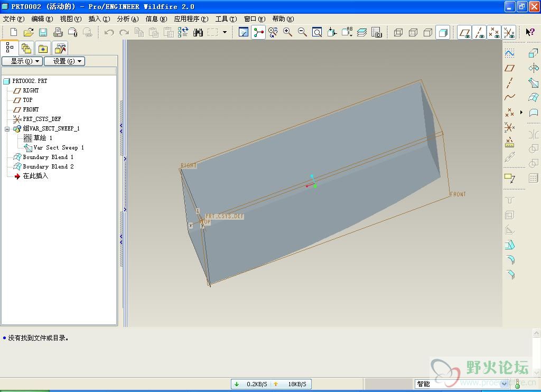
Task: Open the Round tool
Action: (510, 260)
